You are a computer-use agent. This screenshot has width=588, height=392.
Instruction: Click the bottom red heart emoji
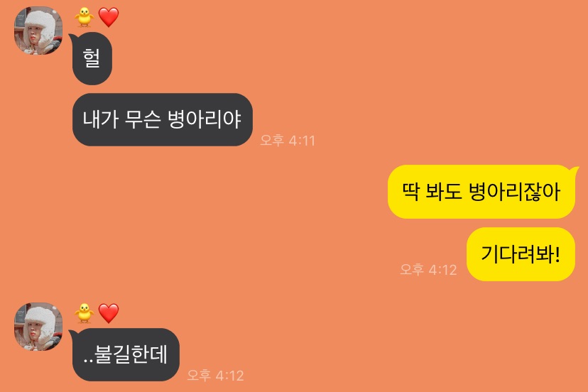[109, 313]
